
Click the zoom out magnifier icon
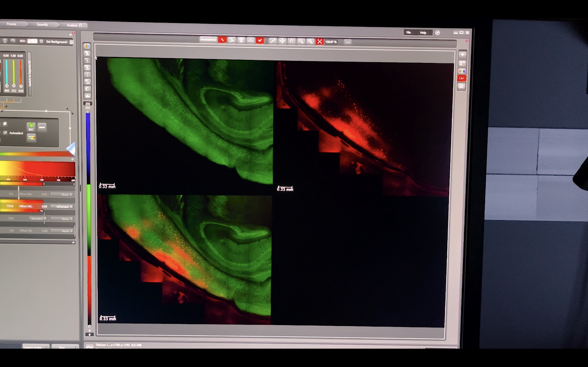point(301,41)
